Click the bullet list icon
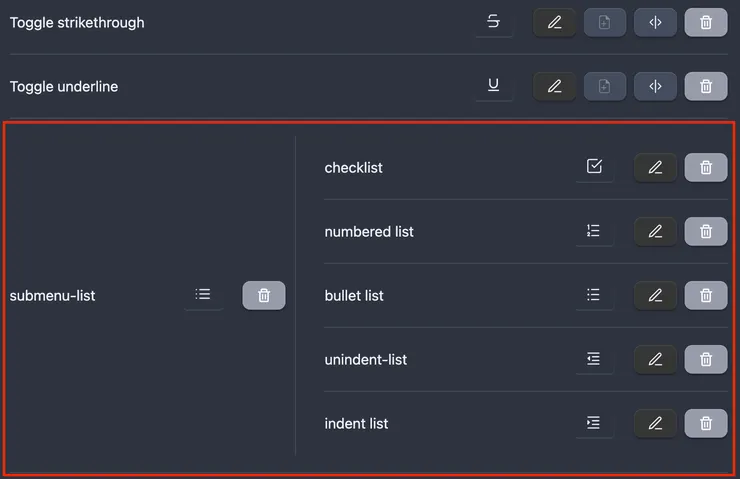Image resolution: width=740 pixels, height=479 pixels. click(x=594, y=295)
